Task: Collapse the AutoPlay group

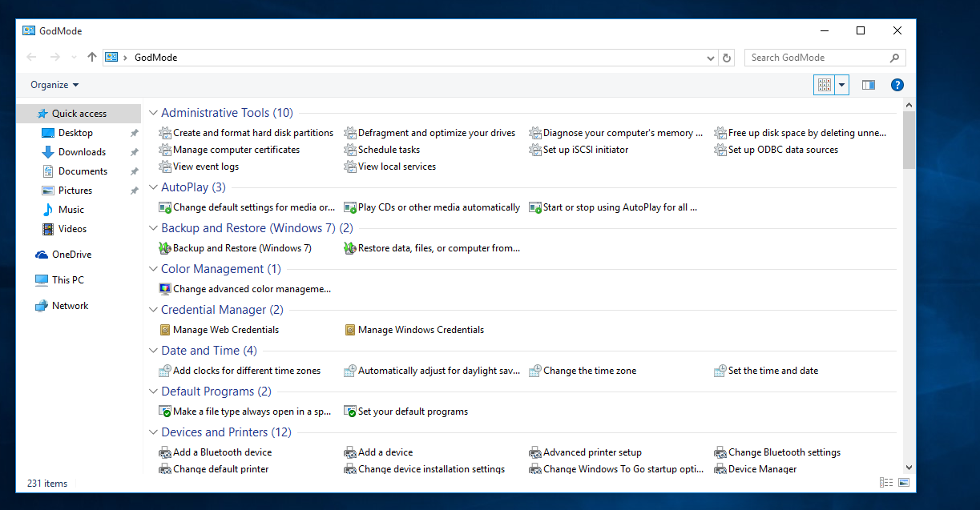Action: point(154,187)
